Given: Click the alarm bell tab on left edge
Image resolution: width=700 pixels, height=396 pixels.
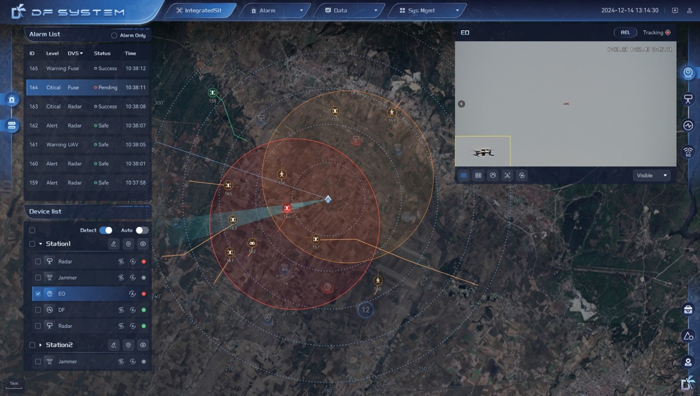Looking at the screenshot, I should tap(12, 100).
